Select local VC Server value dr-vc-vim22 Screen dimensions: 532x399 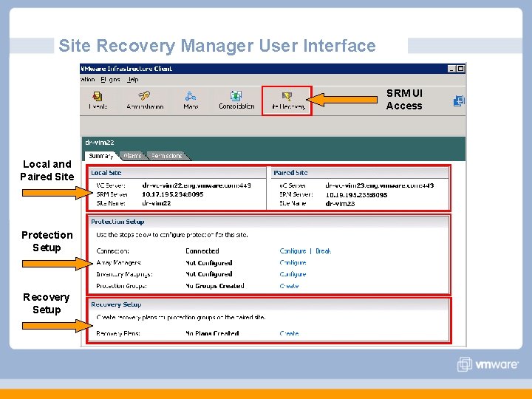[x=197, y=185]
